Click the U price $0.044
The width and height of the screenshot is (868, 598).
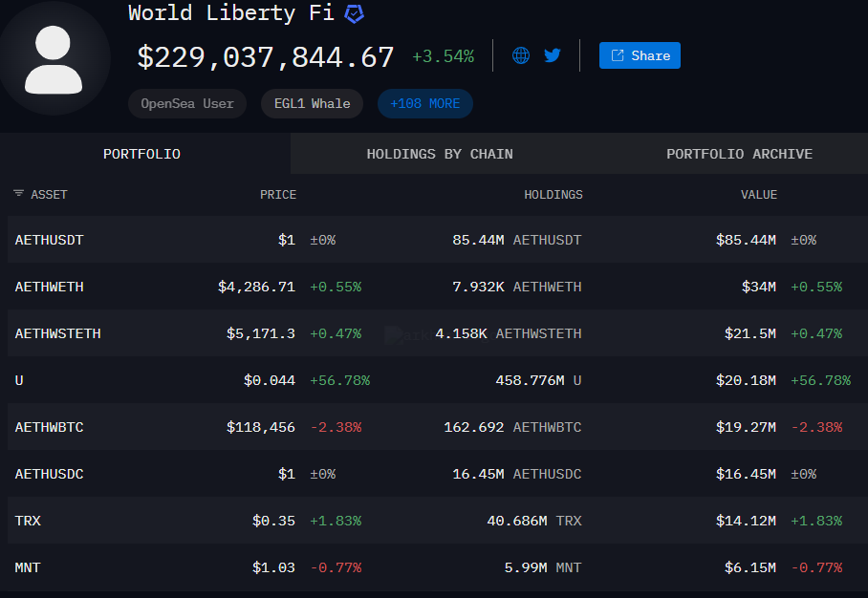(x=270, y=380)
